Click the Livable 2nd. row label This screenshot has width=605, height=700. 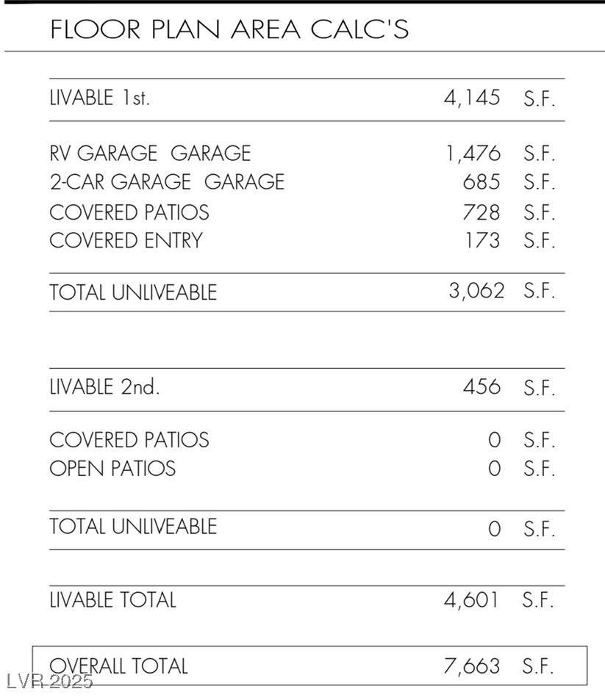(104, 387)
